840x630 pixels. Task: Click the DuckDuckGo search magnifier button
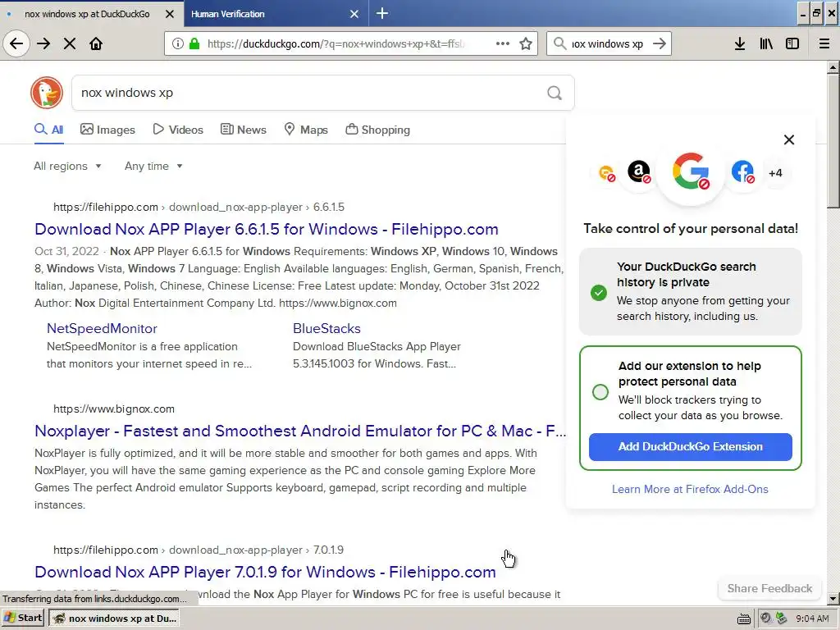point(555,94)
